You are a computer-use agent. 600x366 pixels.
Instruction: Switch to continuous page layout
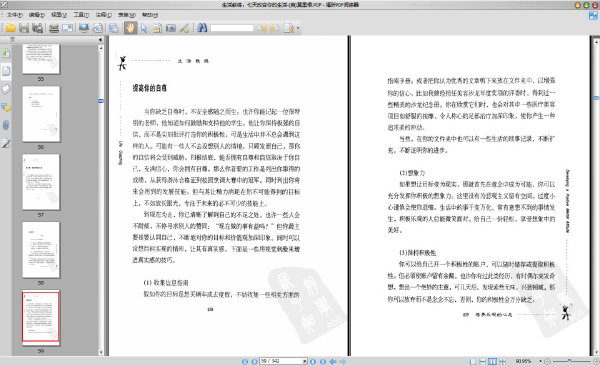pyautogui.click(x=483, y=361)
